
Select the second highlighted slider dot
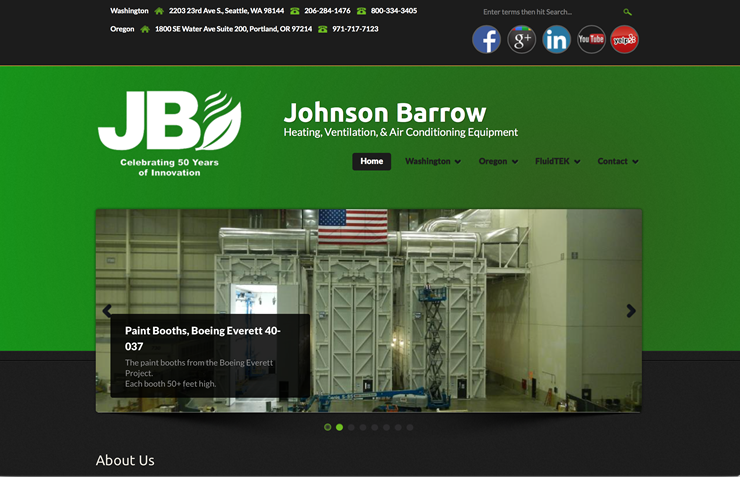(x=339, y=427)
